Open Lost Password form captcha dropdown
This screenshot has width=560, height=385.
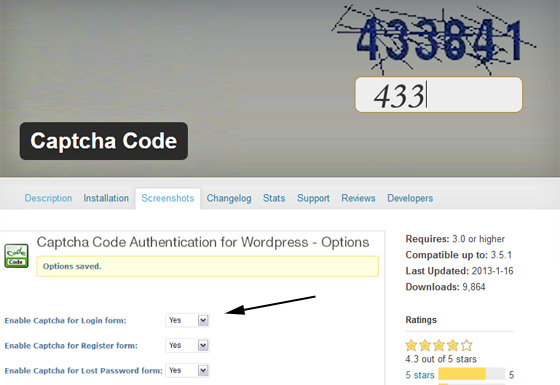pos(188,370)
